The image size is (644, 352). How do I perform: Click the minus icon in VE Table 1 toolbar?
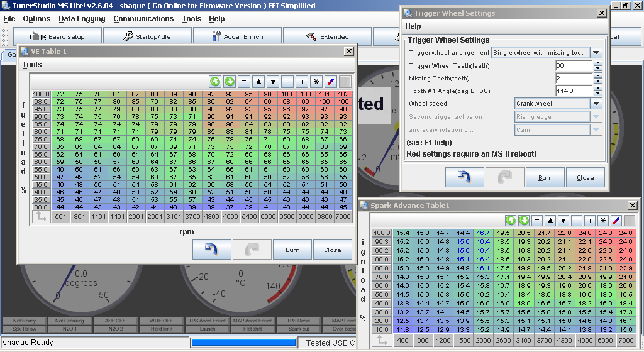287,82
